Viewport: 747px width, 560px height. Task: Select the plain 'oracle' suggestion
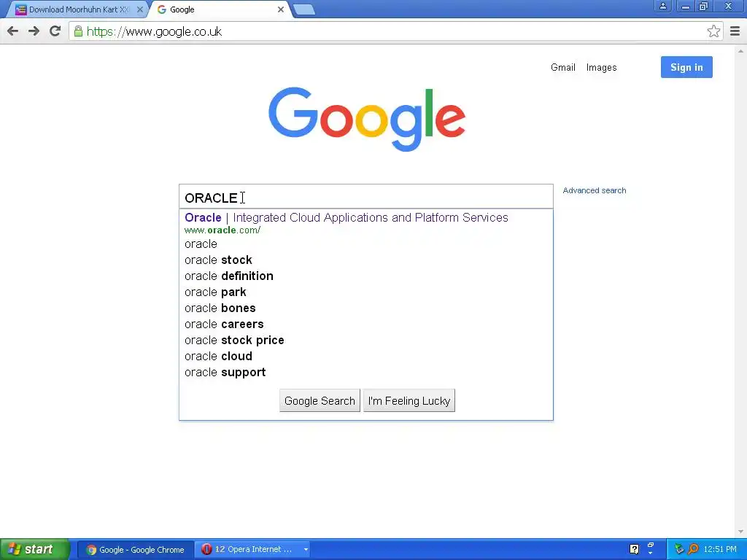[366, 244]
